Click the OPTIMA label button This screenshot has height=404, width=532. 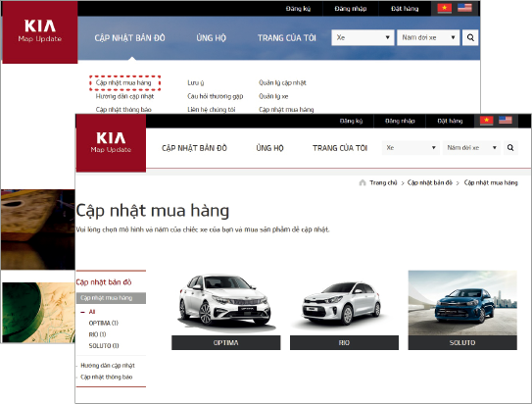(226, 342)
